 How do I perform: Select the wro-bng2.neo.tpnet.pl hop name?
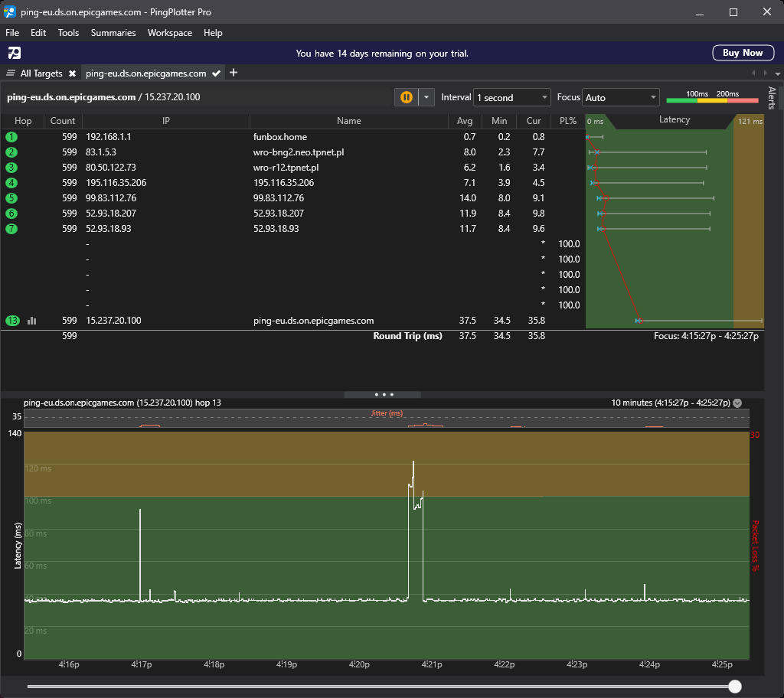[299, 152]
